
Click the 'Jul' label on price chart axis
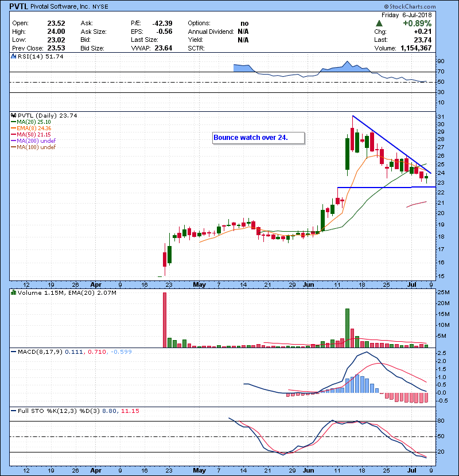(411, 285)
